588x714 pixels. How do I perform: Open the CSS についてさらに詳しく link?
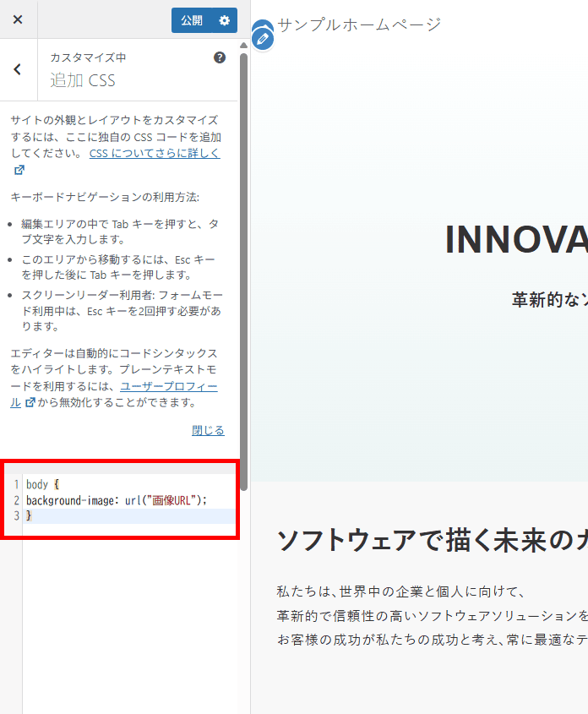(155, 154)
